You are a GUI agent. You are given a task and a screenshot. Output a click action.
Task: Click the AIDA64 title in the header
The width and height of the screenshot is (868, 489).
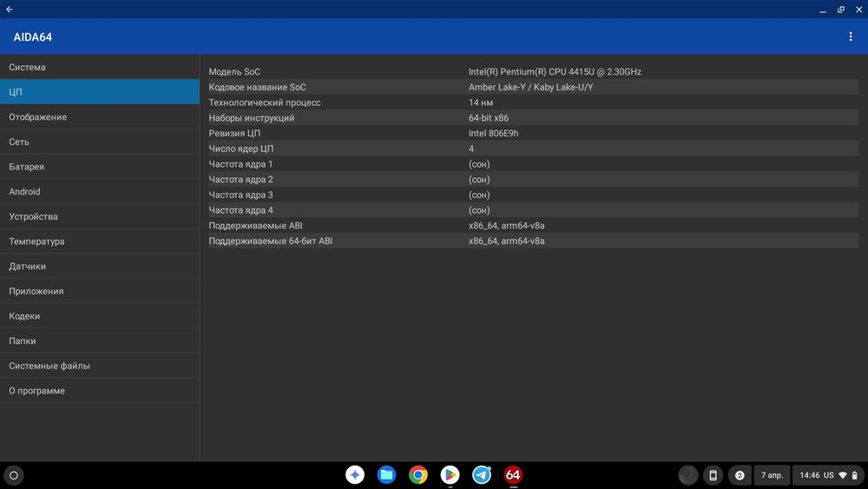tap(33, 37)
